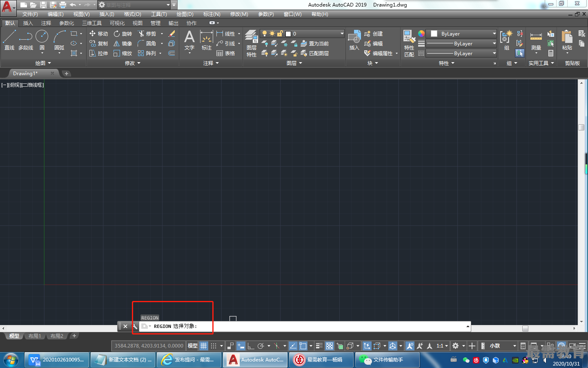Click Set Current (置为当前) button
This screenshot has width=588, height=368.
click(315, 43)
